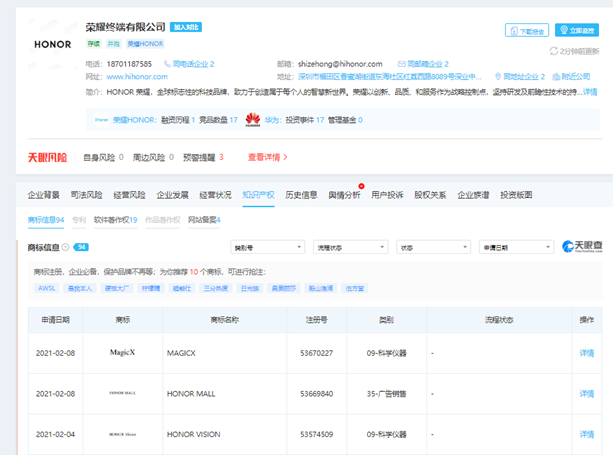The height and width of the screenshot is (455, 613).
Task: Click the 日光族 recommended trademark tag
Action: (250, 288)
